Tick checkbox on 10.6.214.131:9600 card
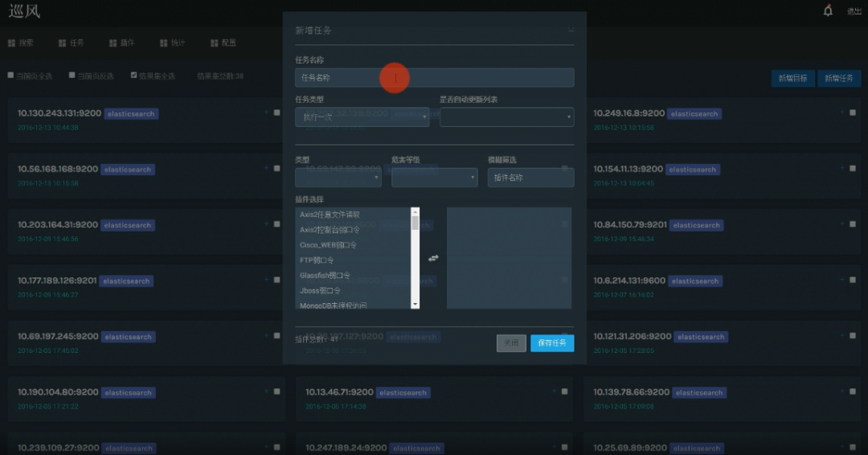This screenshot has height=455, width=868. 853,280
